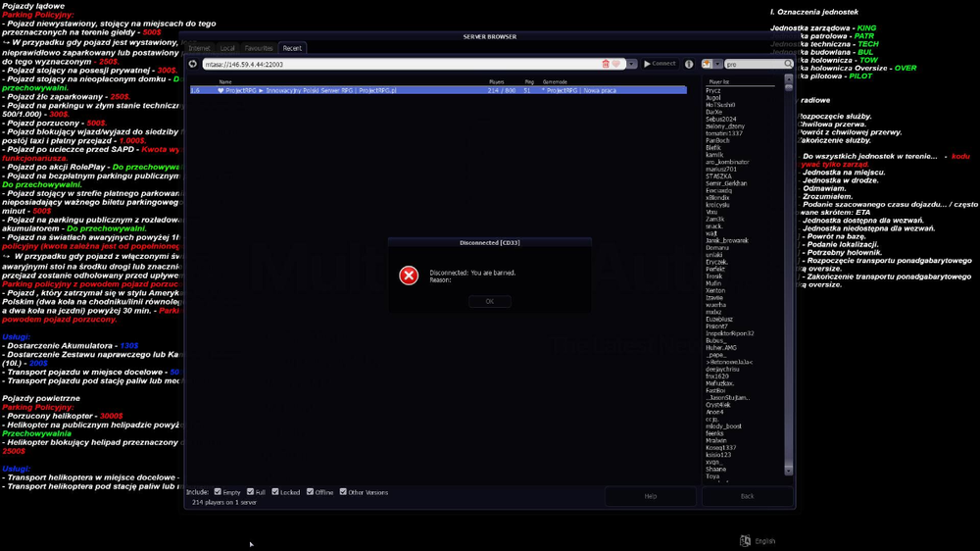Toggle the Locked include checkbox
The image size is (980, 551).
click(275, 492)
